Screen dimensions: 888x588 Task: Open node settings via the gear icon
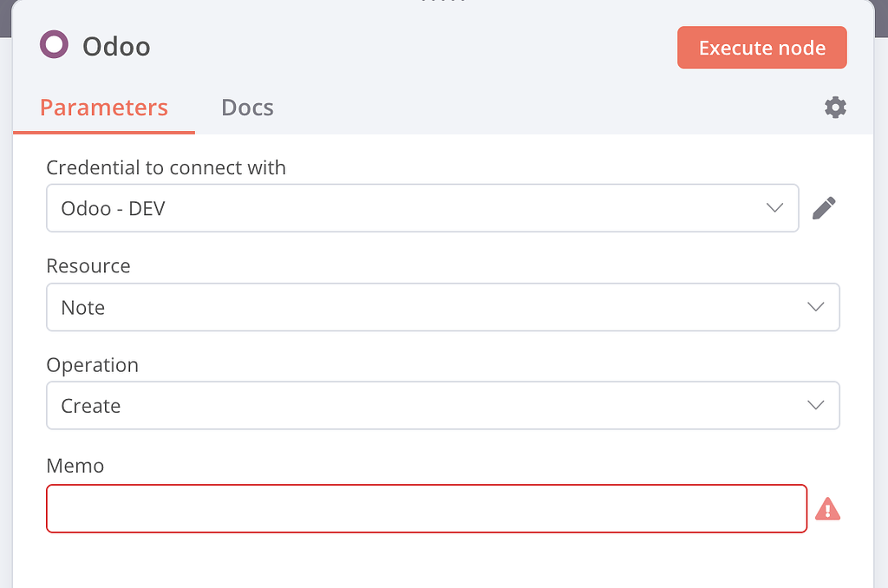[x=835, y=107]
